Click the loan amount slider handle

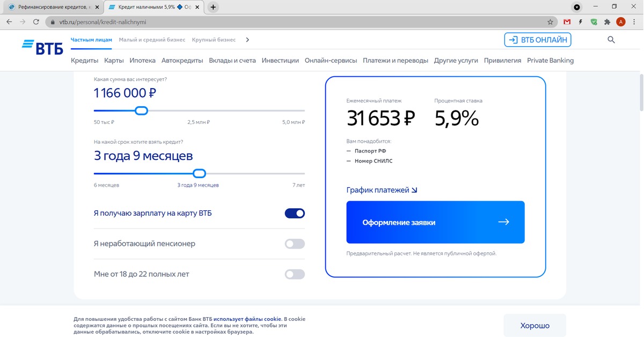tap(141, 111)
